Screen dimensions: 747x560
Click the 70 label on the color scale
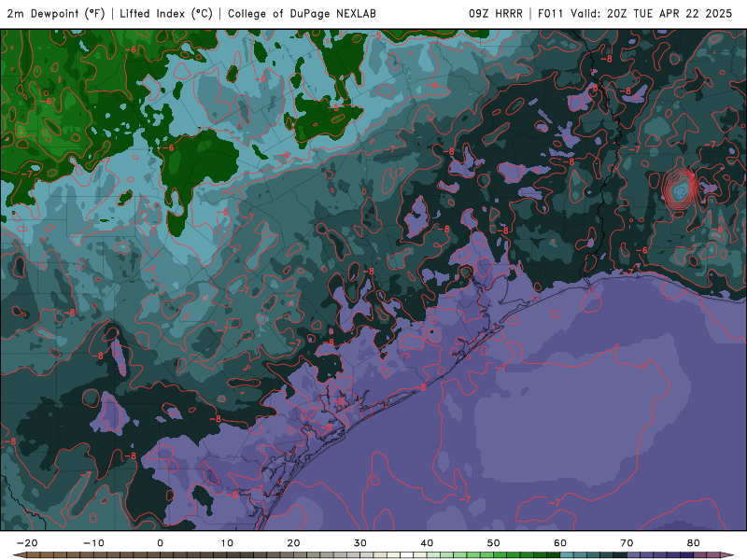point(627,543)
